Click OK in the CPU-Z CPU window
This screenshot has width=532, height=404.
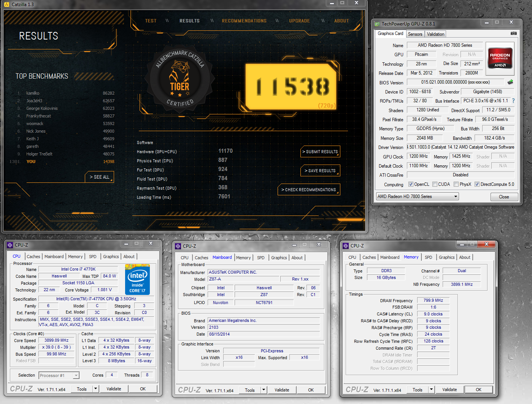[x=143, y=389]
